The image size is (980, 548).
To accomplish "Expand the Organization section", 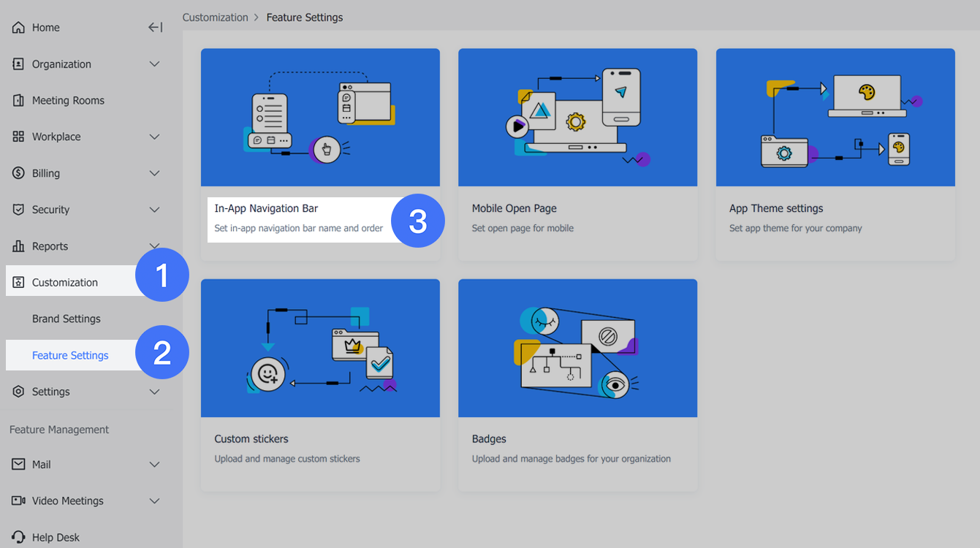I will (154, 64).
